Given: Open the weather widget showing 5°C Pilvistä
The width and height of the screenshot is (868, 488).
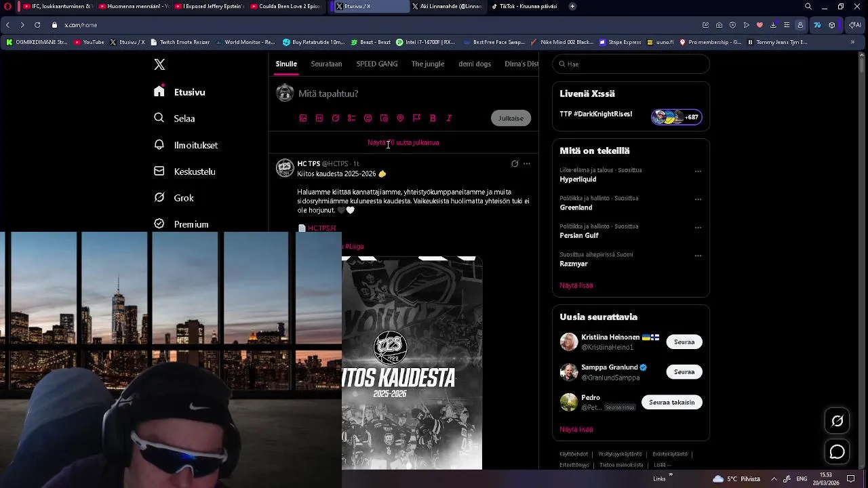Looking at the screenshot, I should pyautogui.click(x=736, y=479).
